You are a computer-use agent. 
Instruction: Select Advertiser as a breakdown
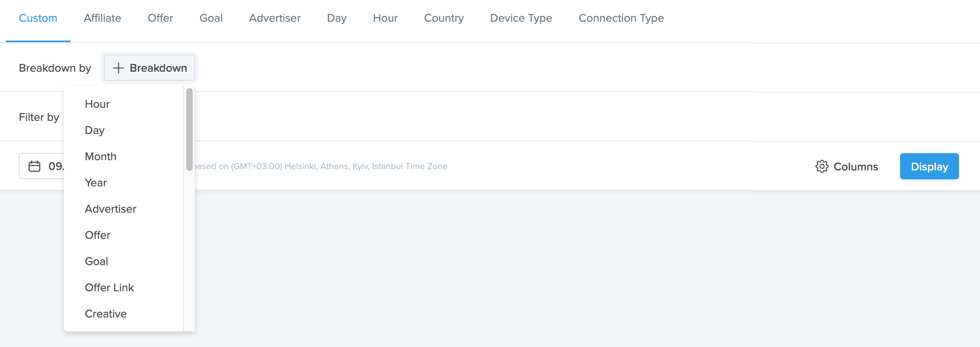click(x=110, y=209)
